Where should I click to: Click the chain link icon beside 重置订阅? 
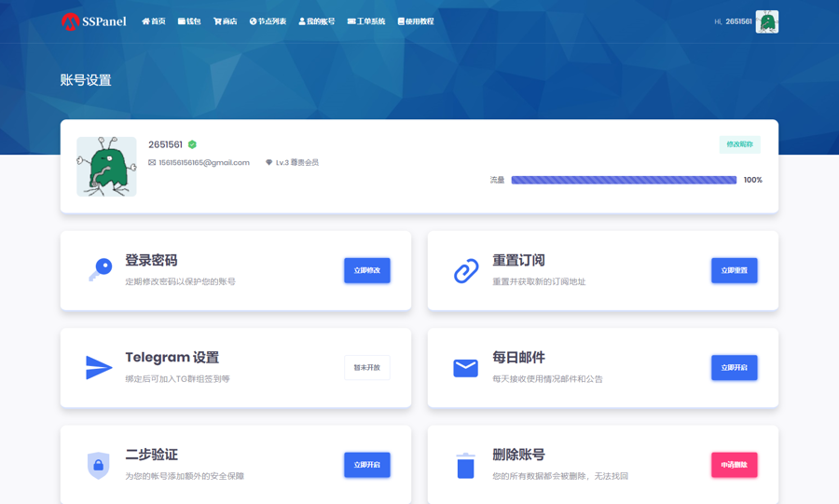[466, 270]
